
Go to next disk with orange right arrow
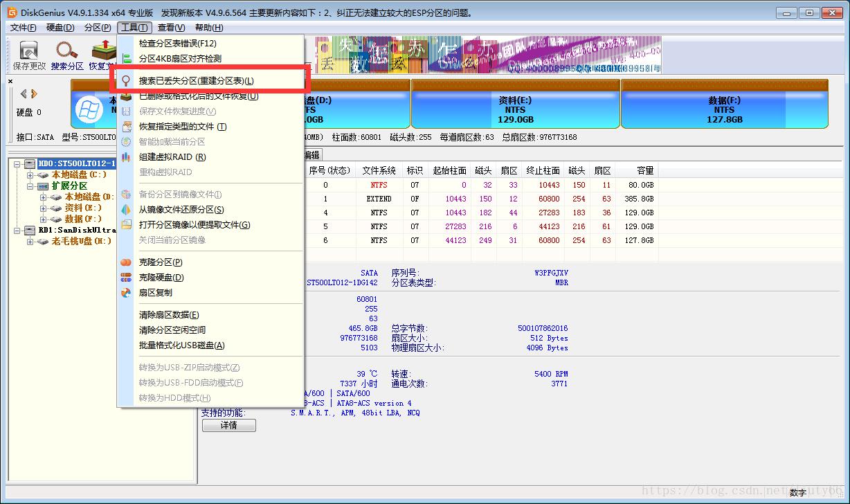pyautogui.click(x=34, y=93)
